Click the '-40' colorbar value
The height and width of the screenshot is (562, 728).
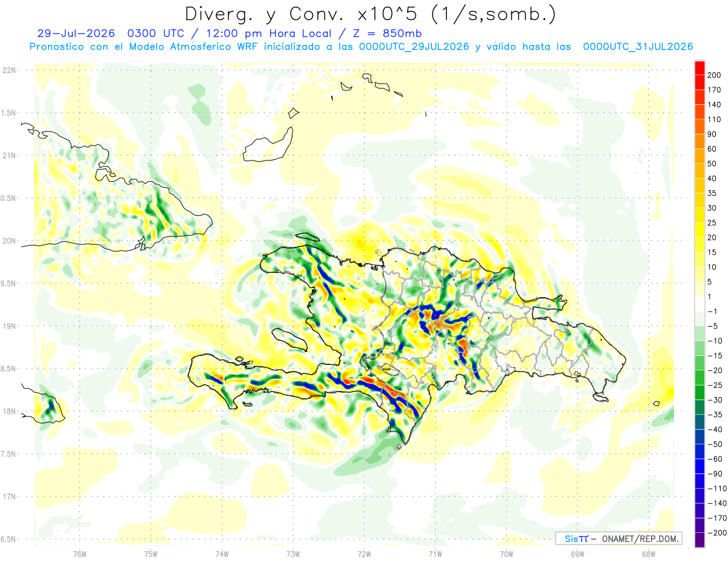(x=715, y=430)
